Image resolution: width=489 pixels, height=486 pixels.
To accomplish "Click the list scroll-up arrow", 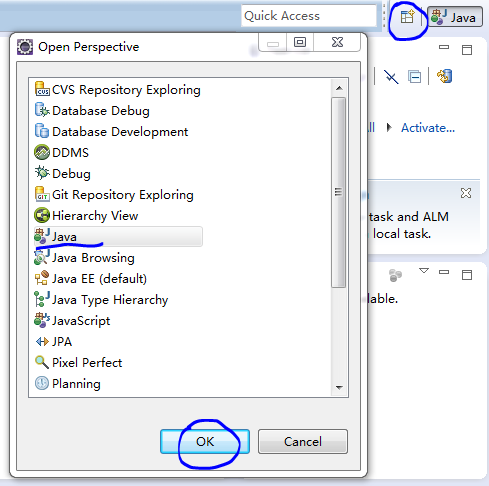I will click(339, 88).
